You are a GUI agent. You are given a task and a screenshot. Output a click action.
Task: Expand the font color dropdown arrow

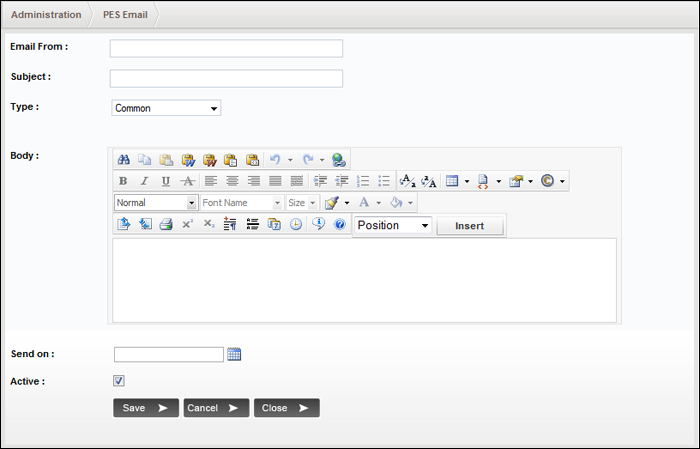[x=379, y=203]
